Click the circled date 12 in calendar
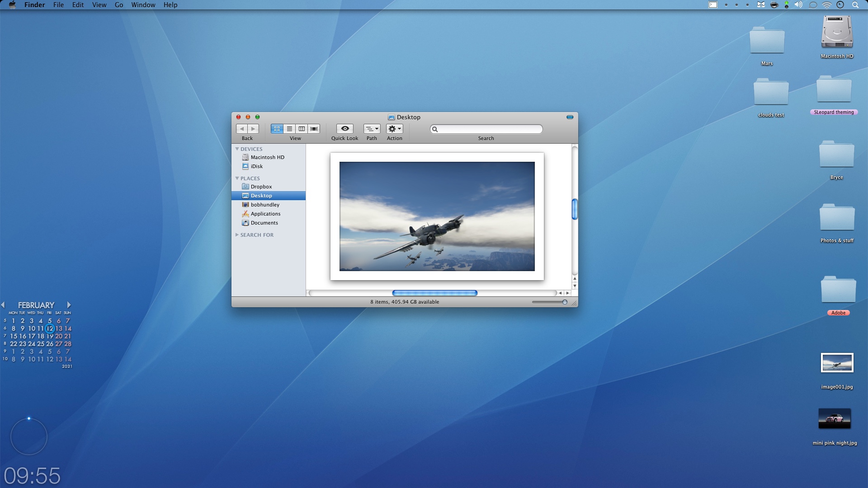This screenshot has width=868, height=488. click(x=50, y=328)
